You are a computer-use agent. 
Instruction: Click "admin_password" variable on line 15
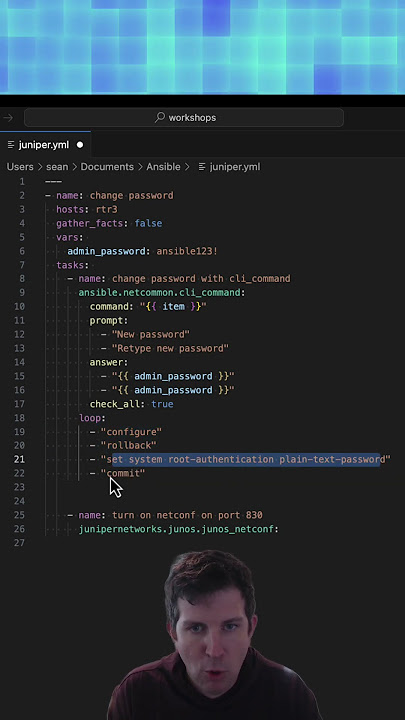click(x=173, y=376)
